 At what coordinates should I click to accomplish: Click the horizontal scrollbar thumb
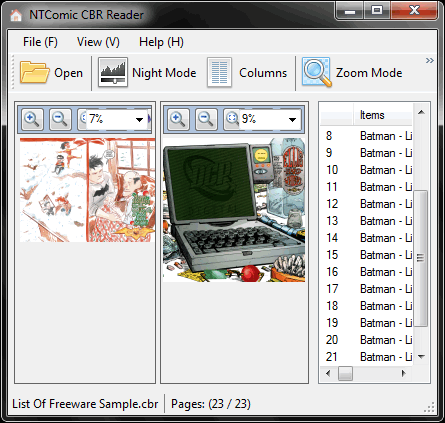(x=345, y=373)
